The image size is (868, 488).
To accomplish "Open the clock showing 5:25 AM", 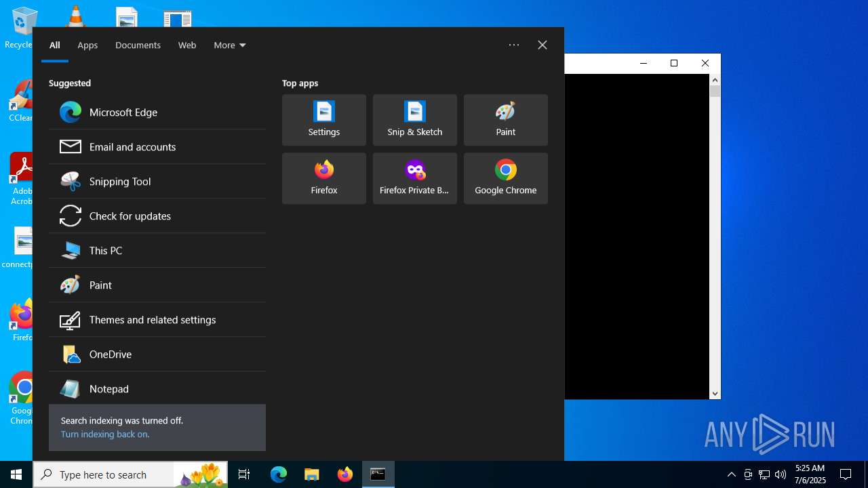I will [x=810, y=474].
